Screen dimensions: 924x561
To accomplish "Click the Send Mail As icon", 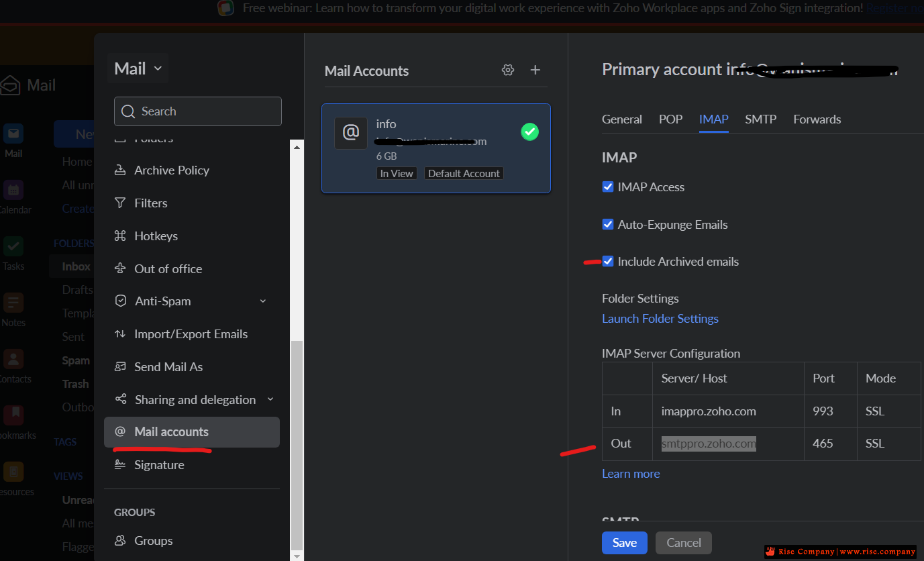I will [120, 366].
